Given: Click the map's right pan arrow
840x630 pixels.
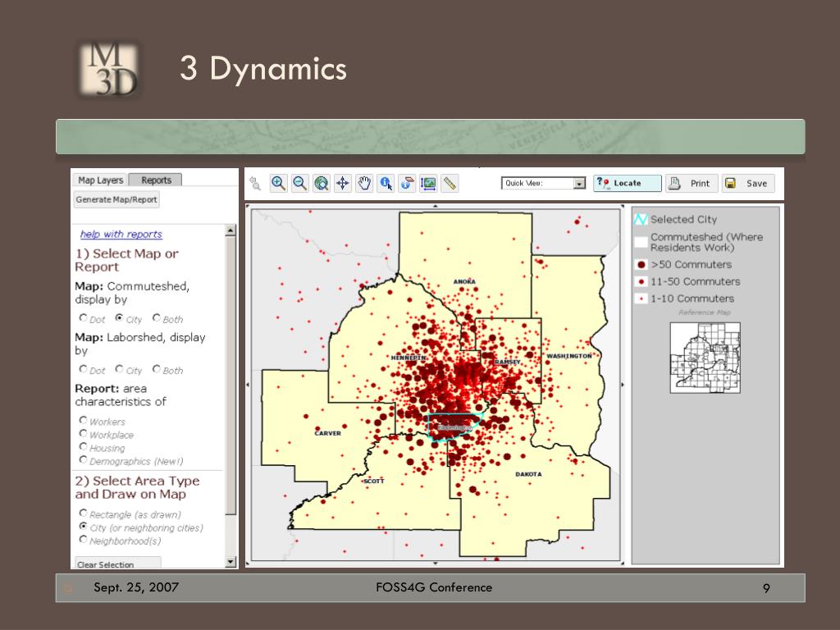Looking at the screenshot, I should pos(623,384).
